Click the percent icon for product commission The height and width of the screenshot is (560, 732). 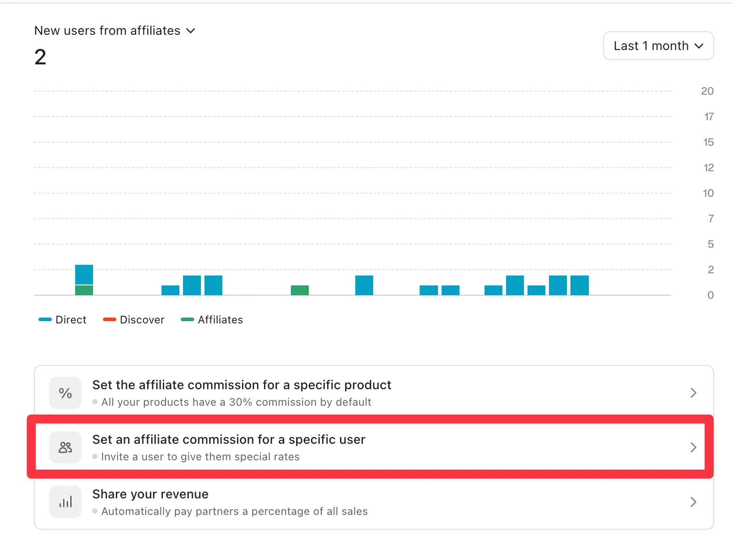[x=65, y=393]
